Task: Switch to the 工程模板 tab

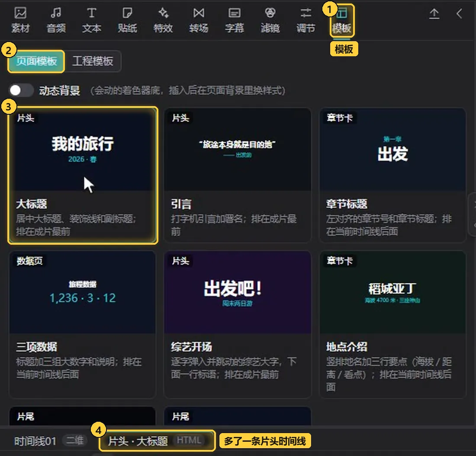Action: click(93, 61)
